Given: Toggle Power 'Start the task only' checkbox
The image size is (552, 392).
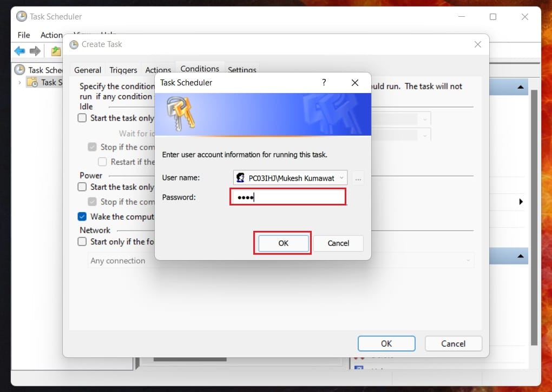Looking at the screenshot, I should pos(82,187).
